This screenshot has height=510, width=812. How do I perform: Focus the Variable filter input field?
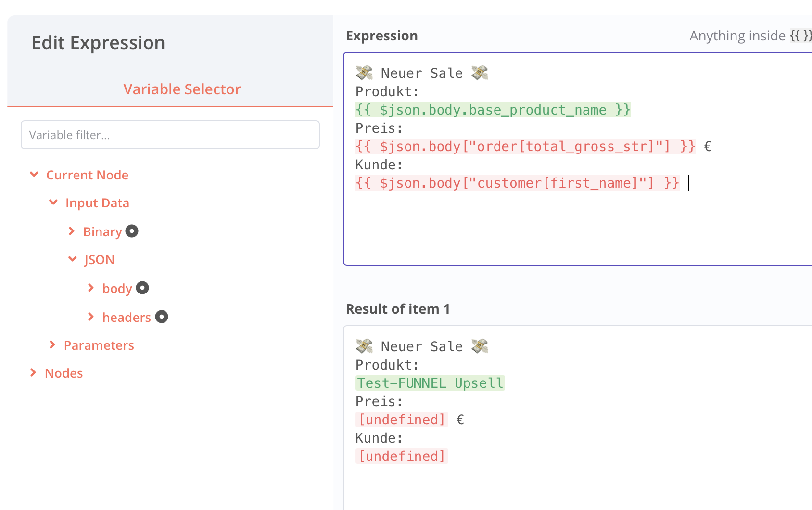click(170, 135)
